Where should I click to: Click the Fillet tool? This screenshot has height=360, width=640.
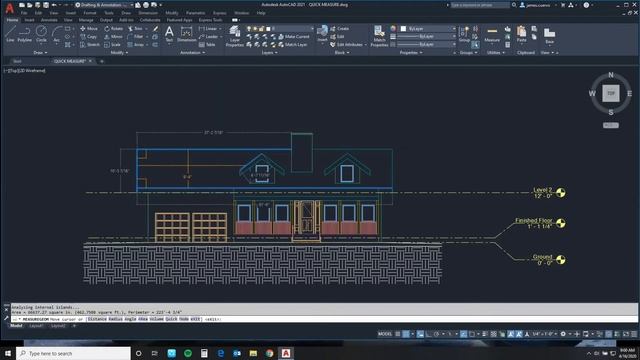(x=136, y=37)
